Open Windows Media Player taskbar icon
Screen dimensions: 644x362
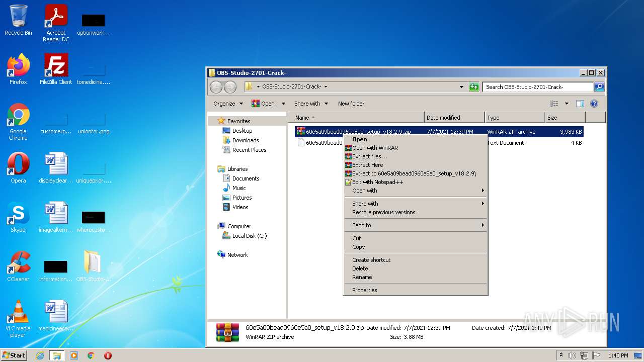(x=74, y=355)
